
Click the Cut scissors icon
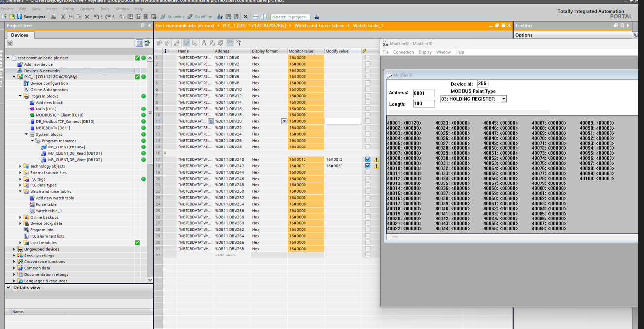63,17
